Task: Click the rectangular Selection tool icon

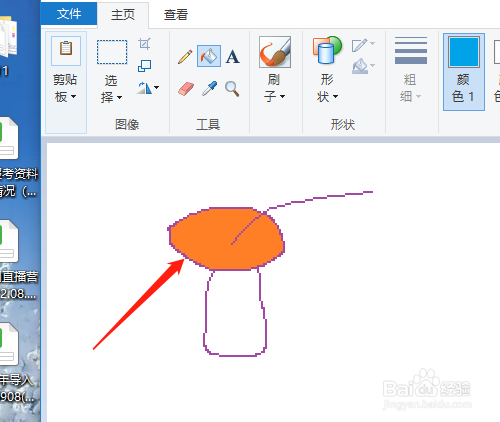Action: point(112,52)
